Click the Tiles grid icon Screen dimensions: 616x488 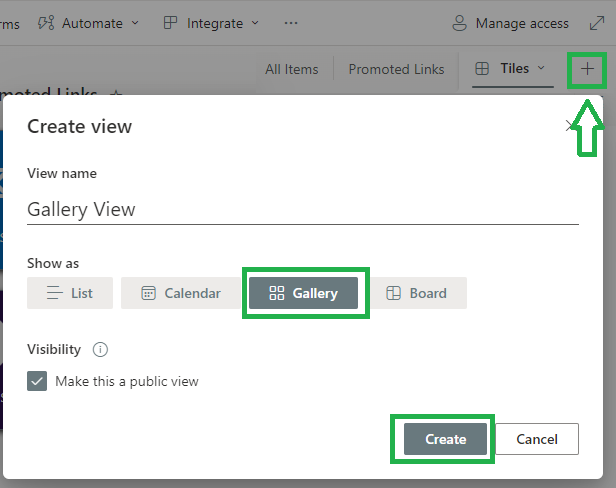click(x=482, y=69)
